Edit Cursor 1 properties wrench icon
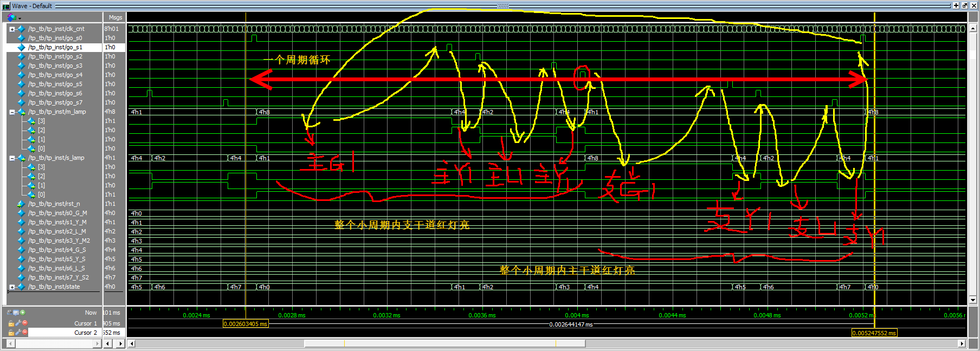This screenshot has height=351, width=980. pyautogui.click(x=18, y=323)
